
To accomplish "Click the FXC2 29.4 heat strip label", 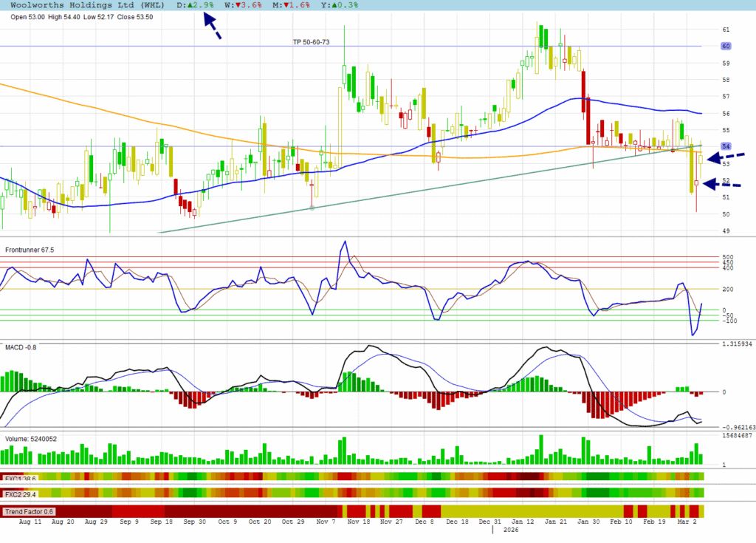I will [x=21, y=494].
